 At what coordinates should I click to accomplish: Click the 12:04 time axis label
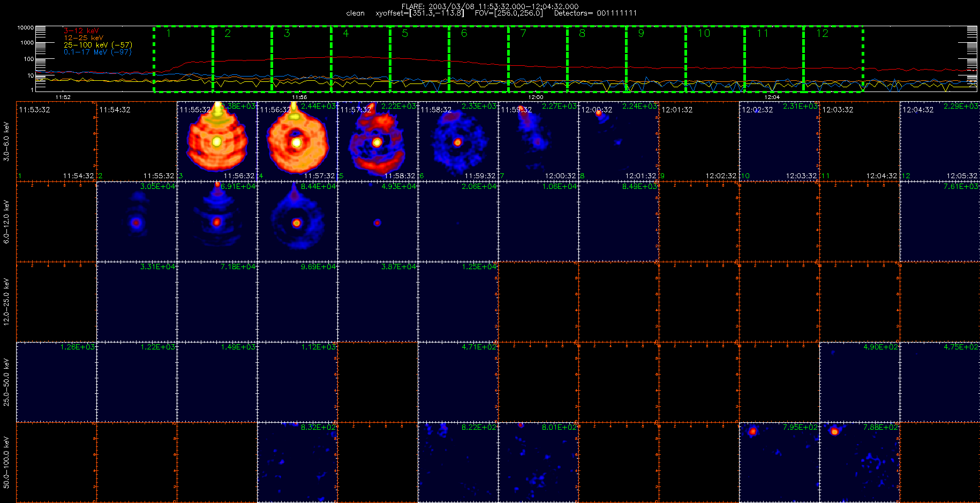coord(772,97)
